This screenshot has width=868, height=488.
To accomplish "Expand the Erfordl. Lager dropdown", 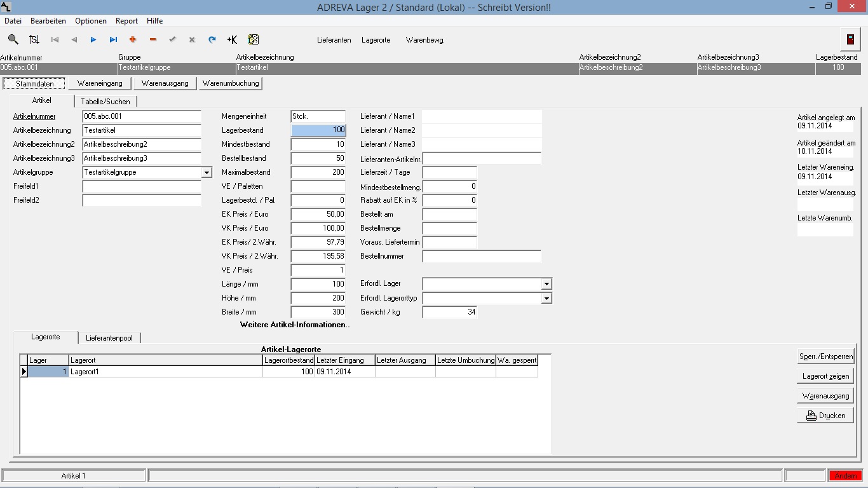I will [x=546, y=284].
